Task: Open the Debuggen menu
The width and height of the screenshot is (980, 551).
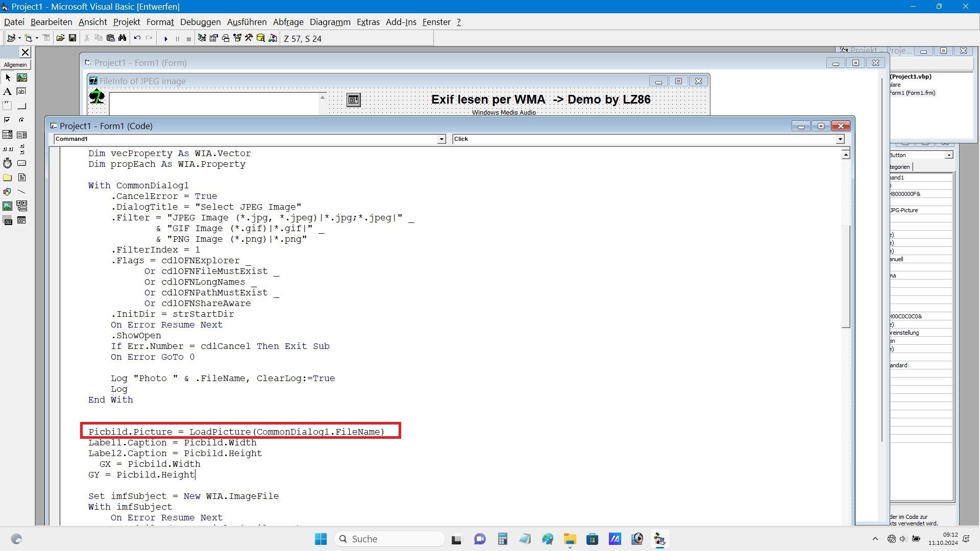Action: tap(200, 22)
